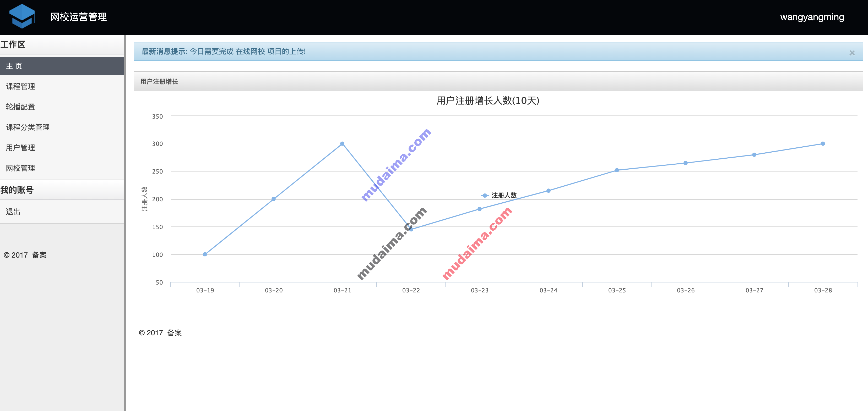Click the chart title 用户注册增长人数(10天)

coord(488,101)
